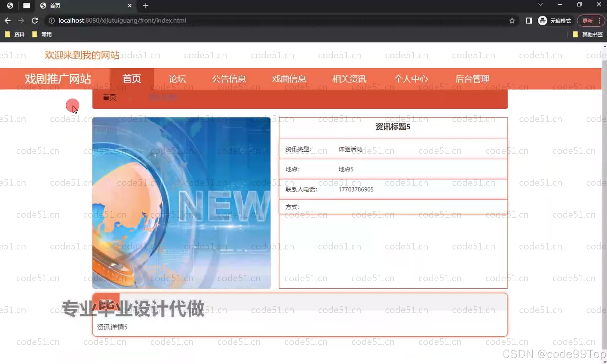The image size is (607, 364).
Task: Click the 更新 browser update button
Action: point(587,20)
